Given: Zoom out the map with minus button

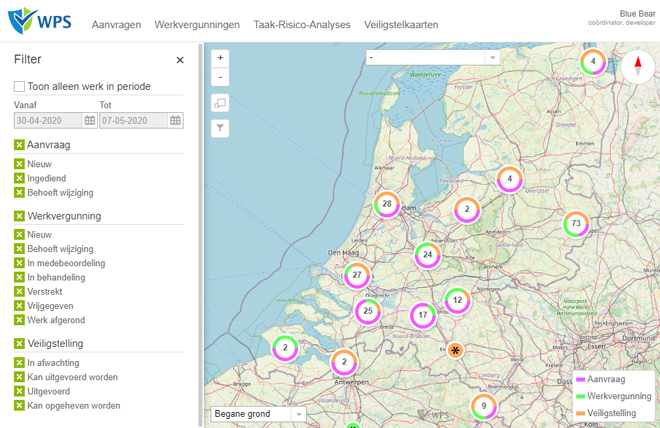Looking at the screenshot, I should coord(220,77).
